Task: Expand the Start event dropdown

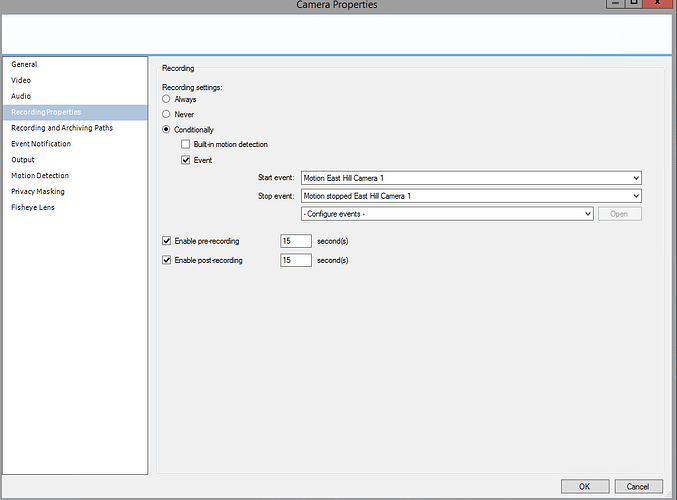Action: click(635, 178)
